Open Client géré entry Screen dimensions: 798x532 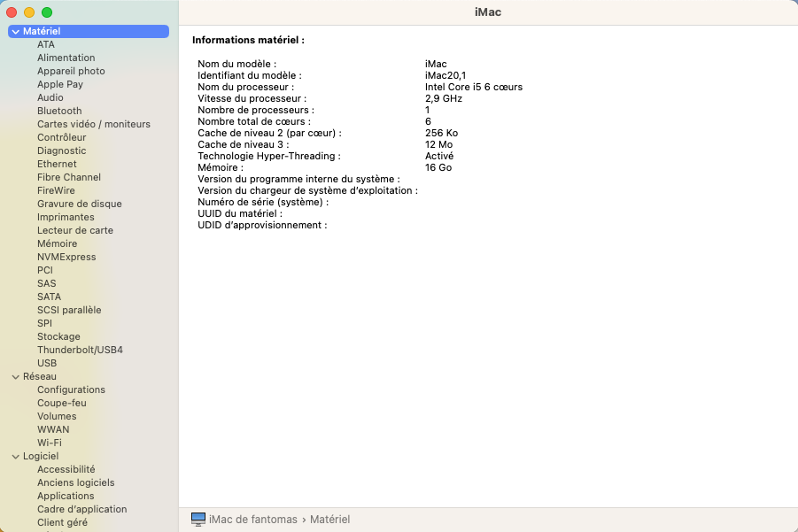(62, 522)
